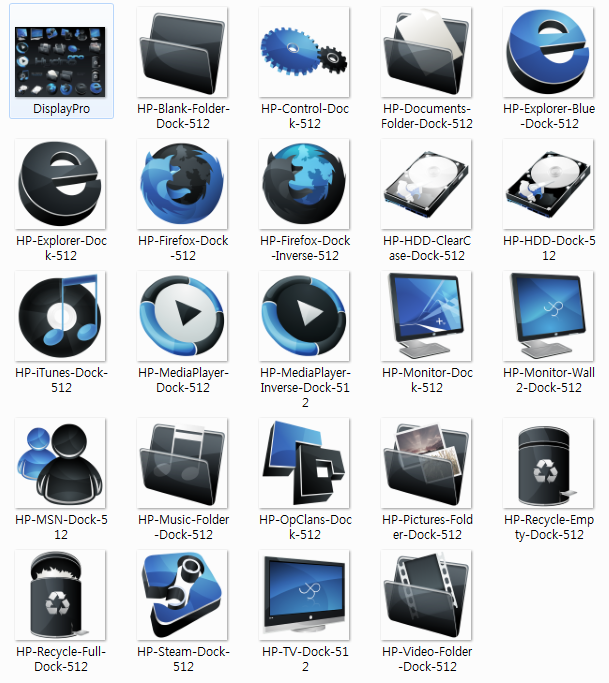The image size is (609, 683).
Task: Click the HP-Recycle-Empty-Dock-512 trash can icon
Action: 548,463
